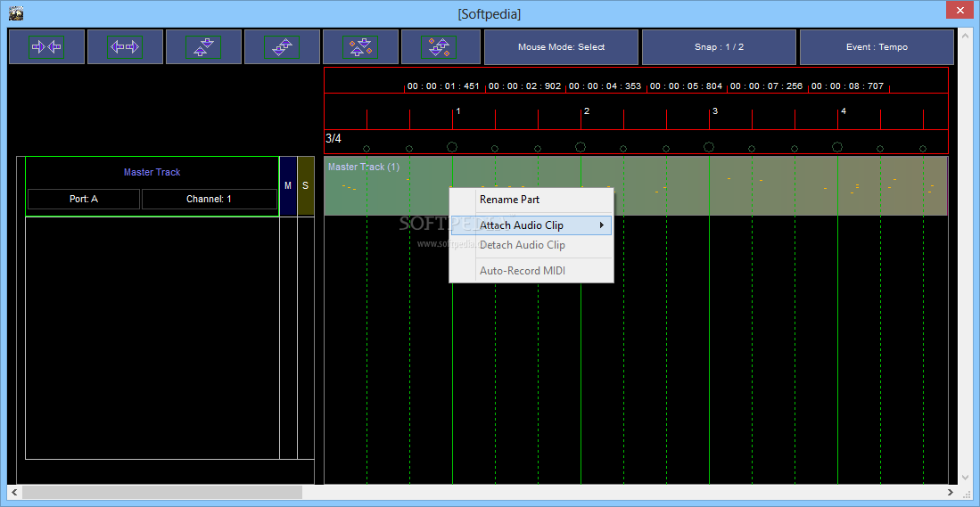Image resolution: width=980 pixels, height=507 pixels.
Task: Click bar marker 3 on the ruler
Action: coord(715,111)
